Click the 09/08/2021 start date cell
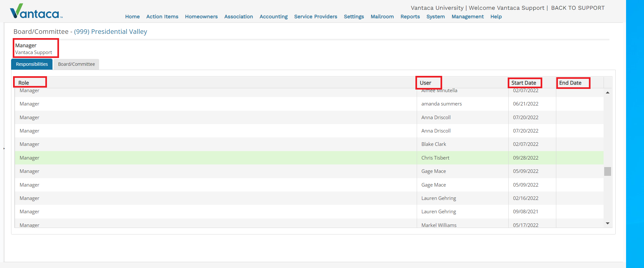Screen dimensions: 644x268 tap(532, 212)
